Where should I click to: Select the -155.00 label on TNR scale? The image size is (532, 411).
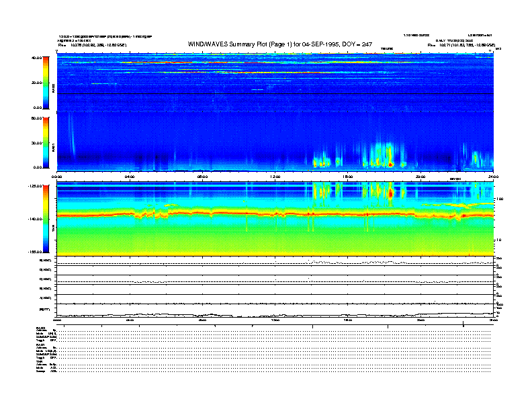(35, 252)
